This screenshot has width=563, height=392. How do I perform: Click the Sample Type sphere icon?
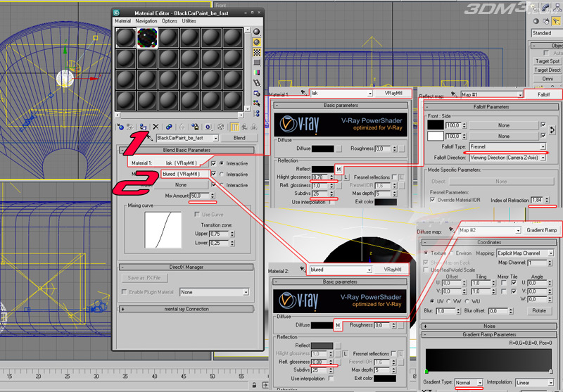(257, 31)
